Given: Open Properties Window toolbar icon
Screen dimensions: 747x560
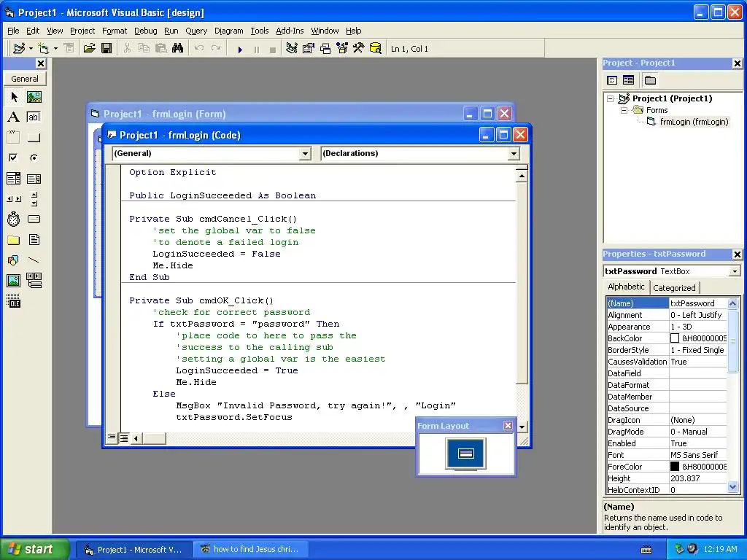Looking at the screenshot, I should pyautogui.click(x=309, y=48).
